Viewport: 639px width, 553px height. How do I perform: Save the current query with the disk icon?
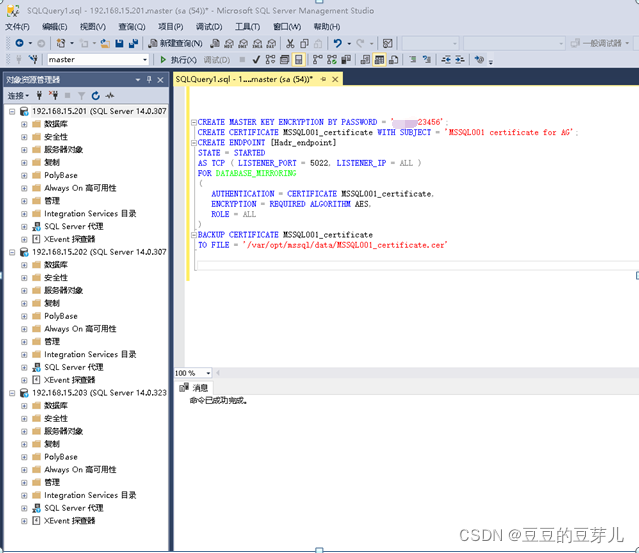(119, 43)
